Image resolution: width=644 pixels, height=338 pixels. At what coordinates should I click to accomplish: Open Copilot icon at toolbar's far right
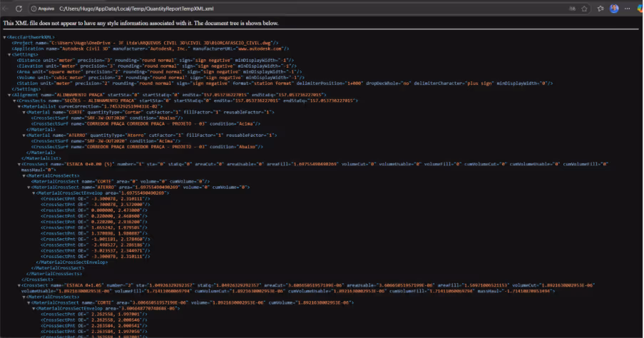click(640, 9)
